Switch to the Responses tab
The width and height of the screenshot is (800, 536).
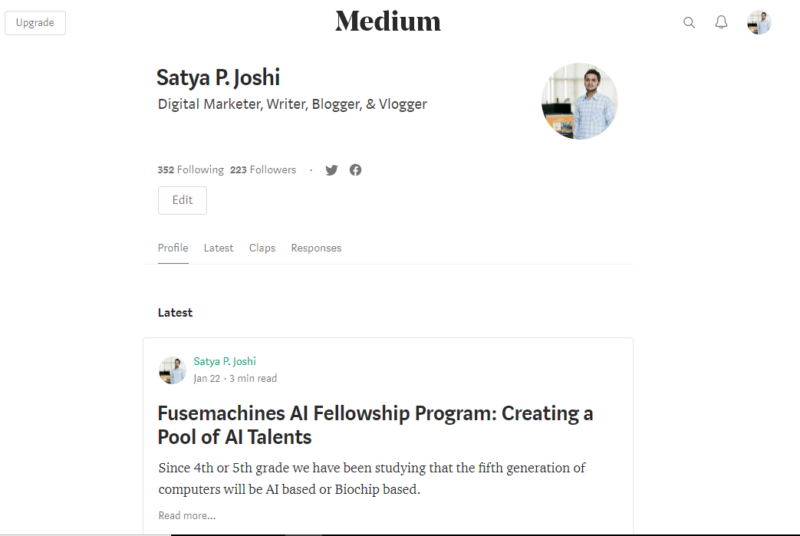[x=316, y=248]
